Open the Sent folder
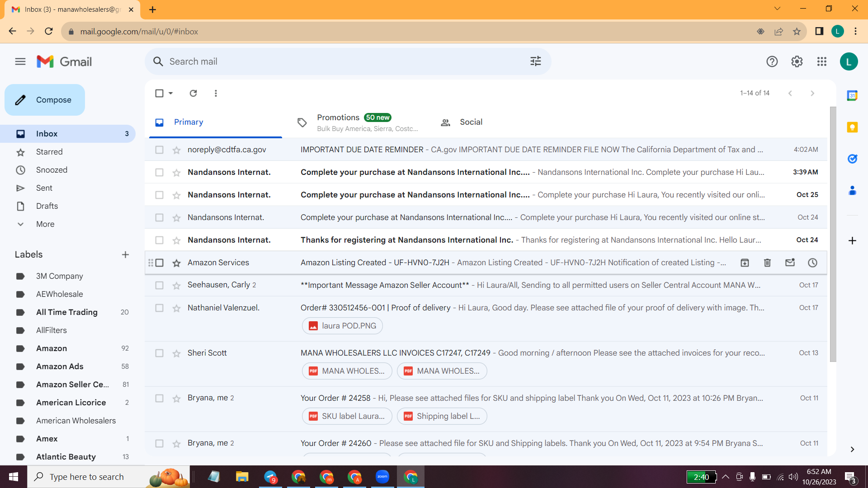 coord(44,188)
